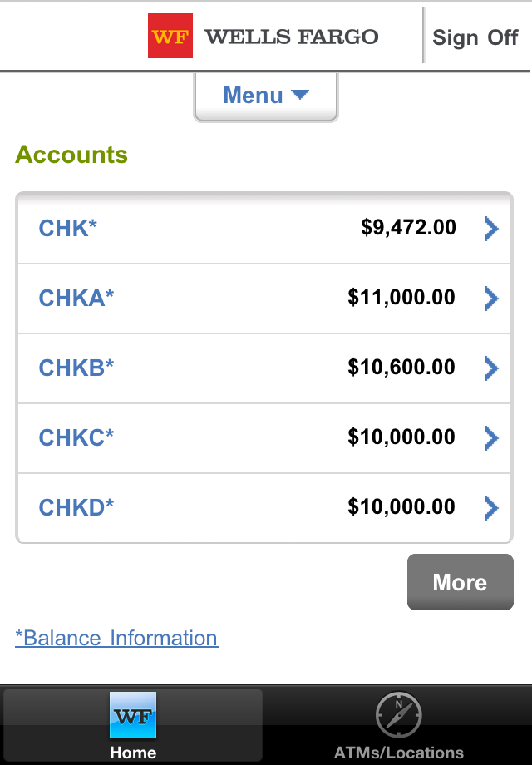Click the Menu dropdown arrow triangle
This screenshot has height=765, width=532.
(x=300, y=95)
